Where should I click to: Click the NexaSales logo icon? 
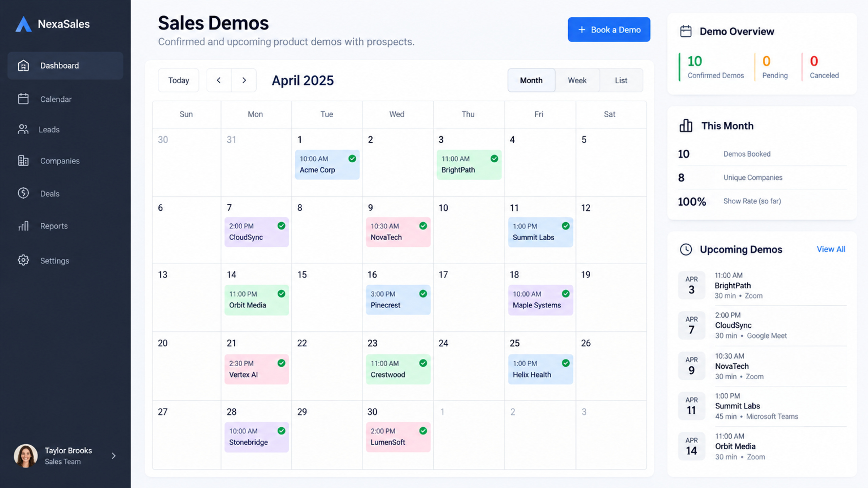[23, 24]
